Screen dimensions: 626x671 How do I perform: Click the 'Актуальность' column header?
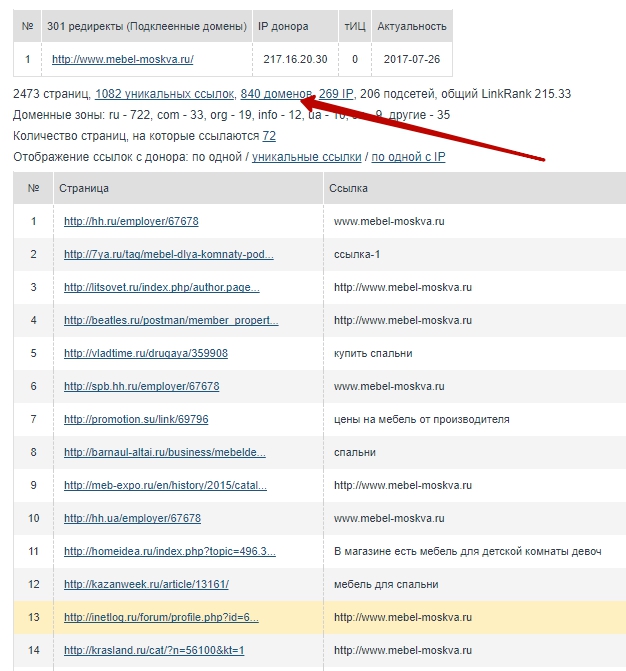point(412,26)
